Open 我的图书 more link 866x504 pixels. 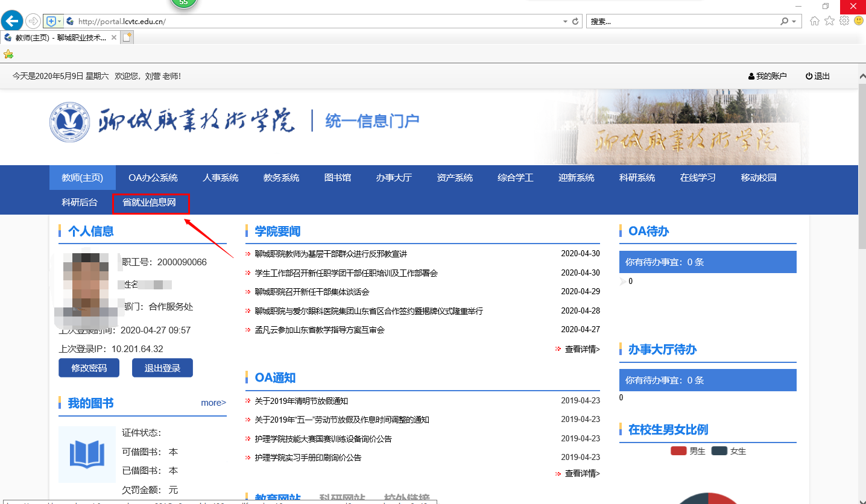pyautogui.click(x=213, y=403)
